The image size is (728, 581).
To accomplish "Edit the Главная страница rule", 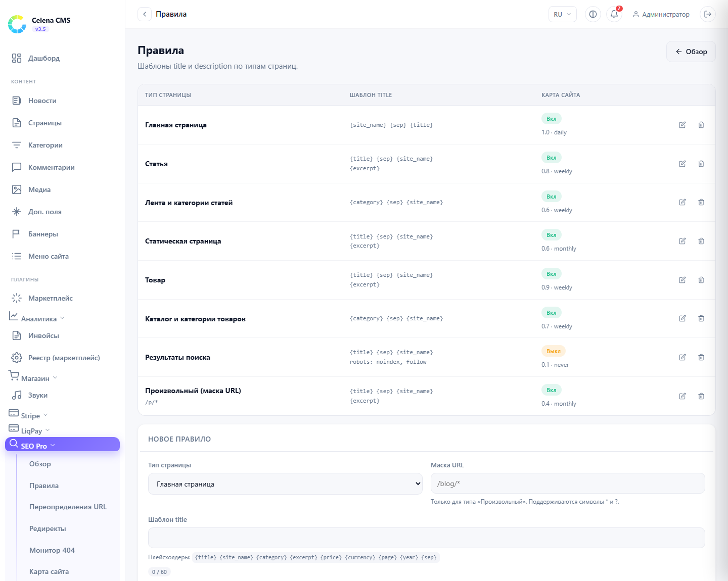I will (682, 125).
